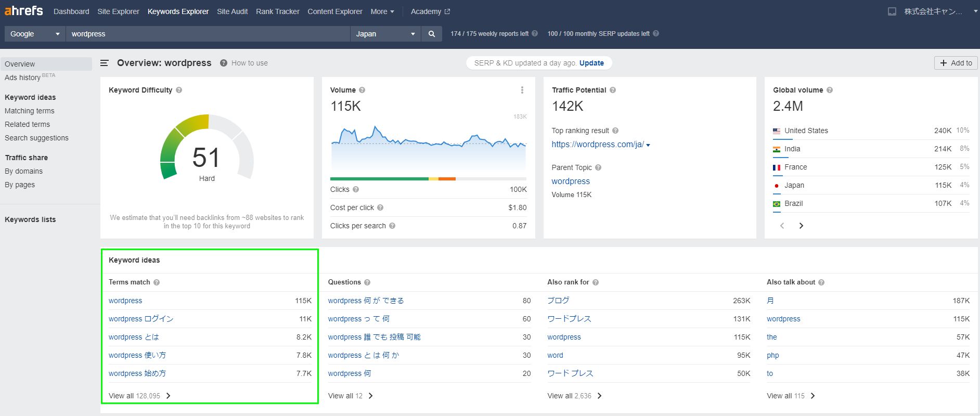The width and height of the screenshot is (980, 416).
Task: Select Search suggestions in sidebar
Action: pyautogui.click(x=36, y=138)
